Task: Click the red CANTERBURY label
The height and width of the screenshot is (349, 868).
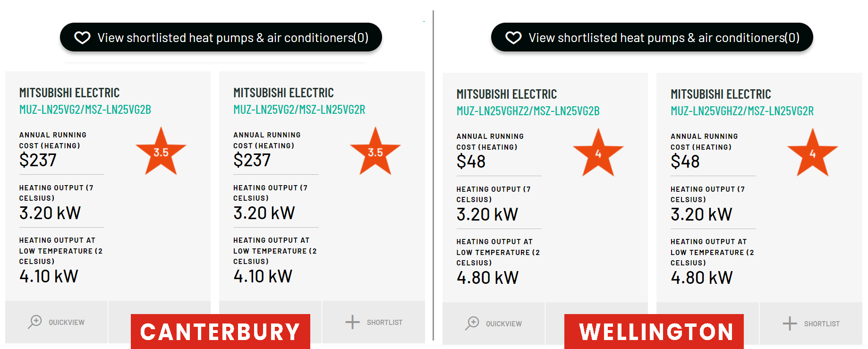Action: tap(220, 332)
